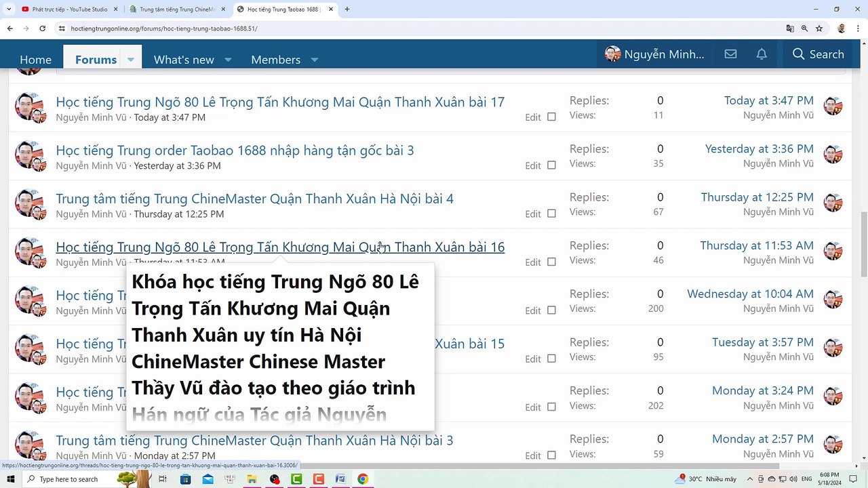Viewport: 868px width, 488px height.
Task: Click last-poster avatar in Monday 2:57 PM row
Action: 833,445
